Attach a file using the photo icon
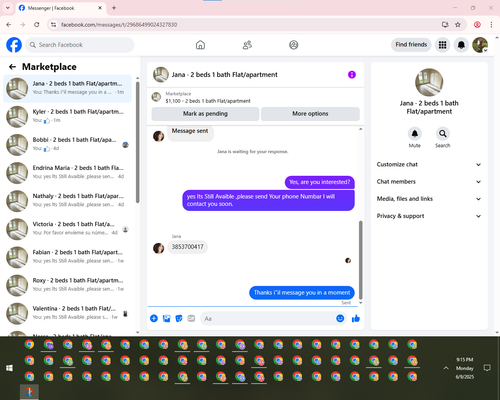Screen dimensions: 500x400 tap(166, 319)
